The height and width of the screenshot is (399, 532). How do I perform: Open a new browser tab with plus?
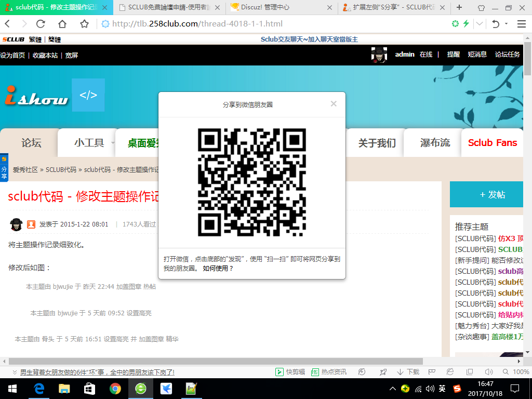click(x=459, y=7)
